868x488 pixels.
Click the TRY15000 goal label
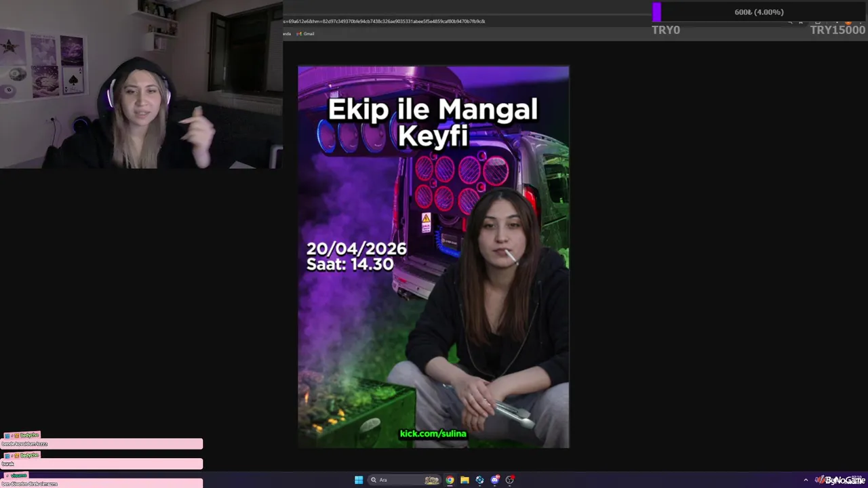(837, 30)
